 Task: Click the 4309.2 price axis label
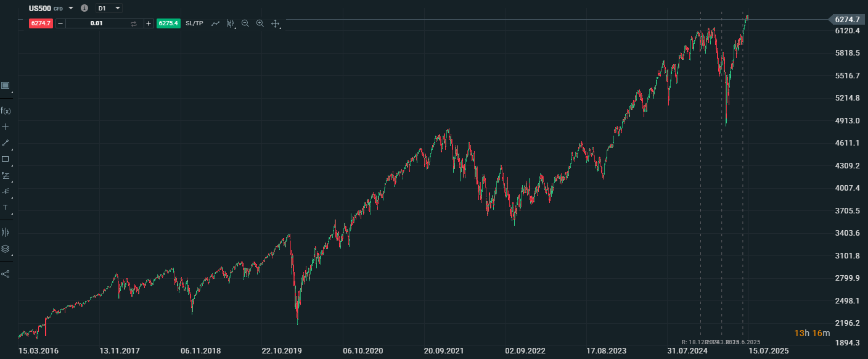click(x=847, y=166)
